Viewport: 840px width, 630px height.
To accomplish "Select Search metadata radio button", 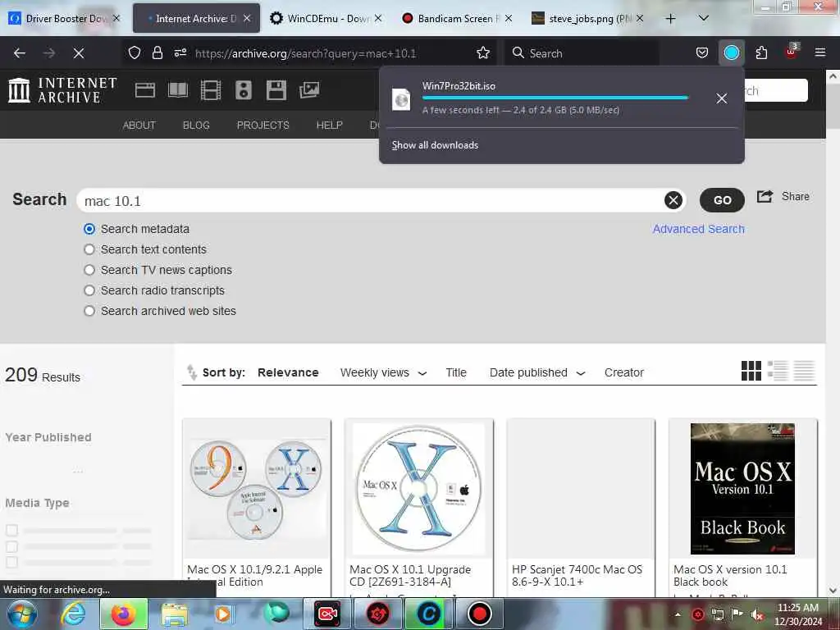I will [x=89, y=230].
